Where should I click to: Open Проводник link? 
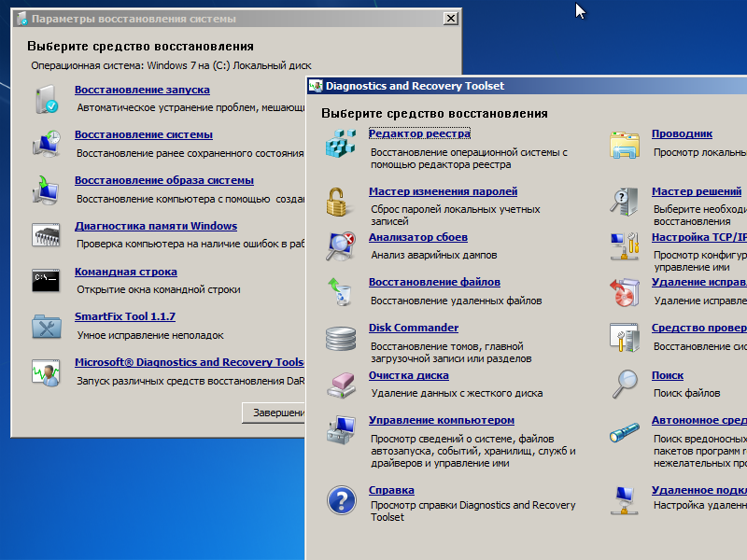pos(682,133)
